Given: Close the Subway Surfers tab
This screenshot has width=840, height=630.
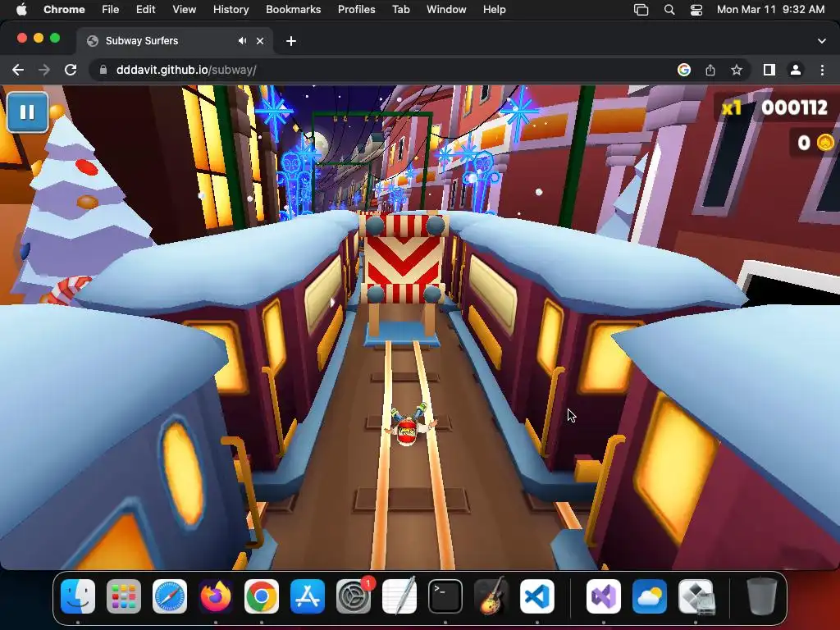Looking at the screenshot, I should [260, 41].
